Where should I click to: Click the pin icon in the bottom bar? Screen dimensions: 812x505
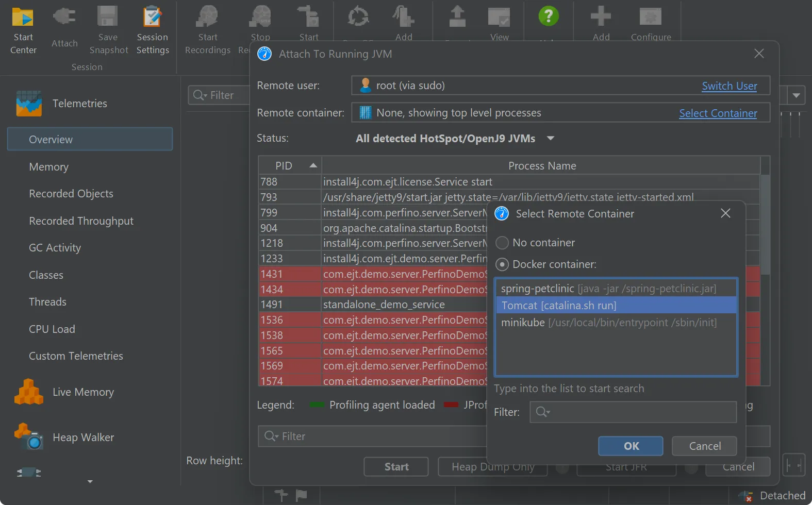(x=281, y=495)
